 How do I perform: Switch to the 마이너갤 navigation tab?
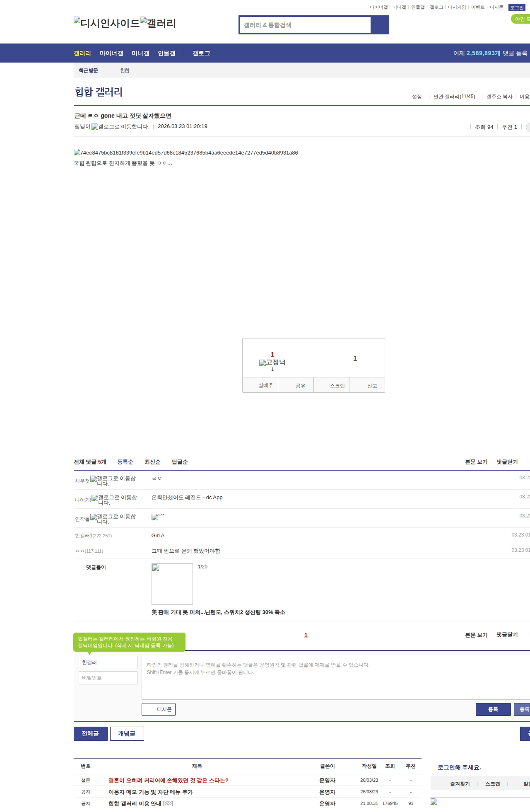pyautogui.click(x=111, y=53)
